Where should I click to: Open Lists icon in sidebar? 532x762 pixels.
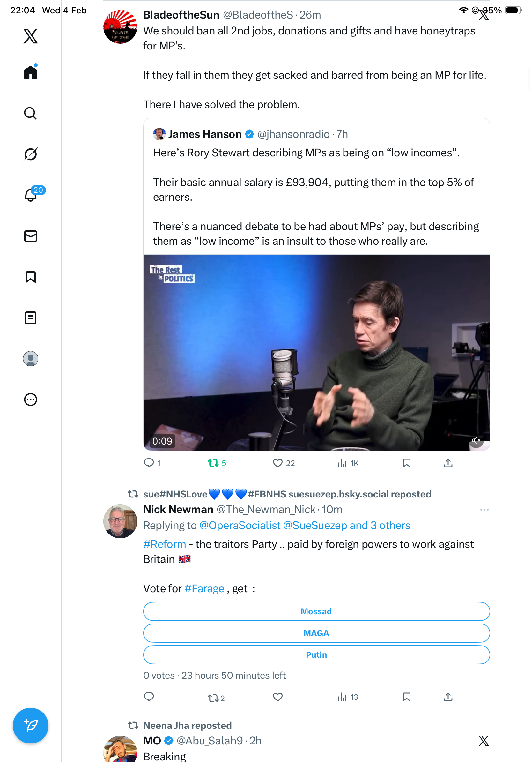31,318
